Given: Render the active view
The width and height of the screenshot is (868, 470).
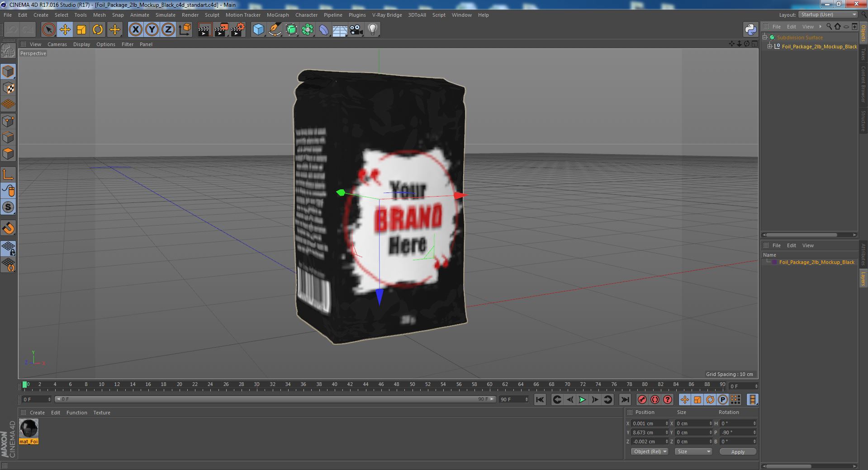Looking at the screenshot, I should pyautogui.click(x=204, y=30).
